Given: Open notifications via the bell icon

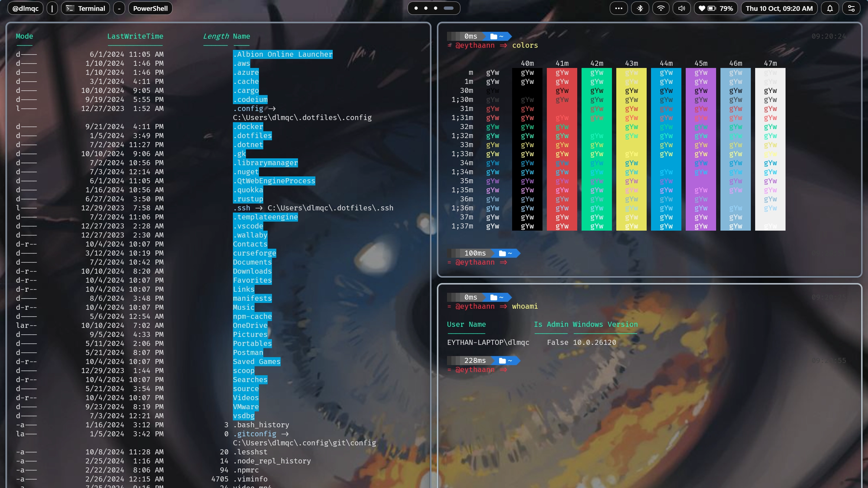Looking at the screenshot, I should pyautogui.click(x=830, y=8).
